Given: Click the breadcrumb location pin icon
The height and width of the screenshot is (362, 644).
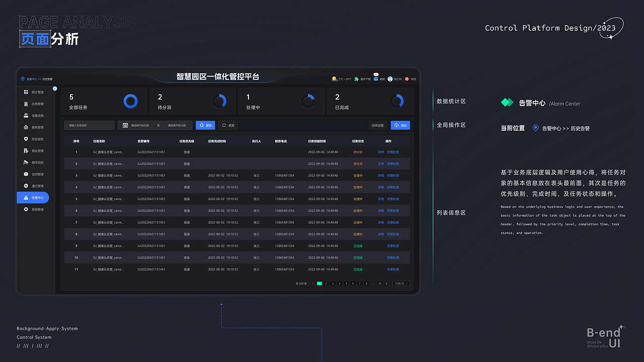Looking at the screenshot, I should [x=22, y=79].
